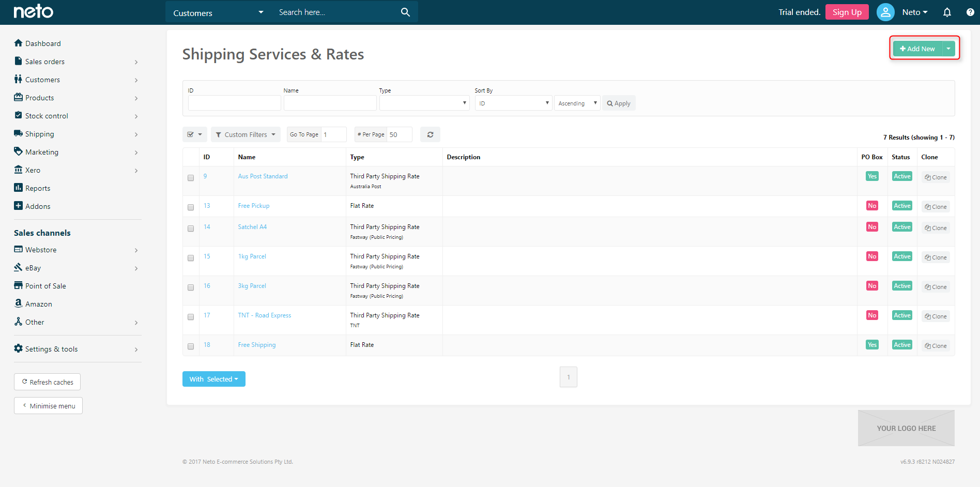Click the Per Page input field
This screenshot has height=487, width=980.
[x=400, y=134]
